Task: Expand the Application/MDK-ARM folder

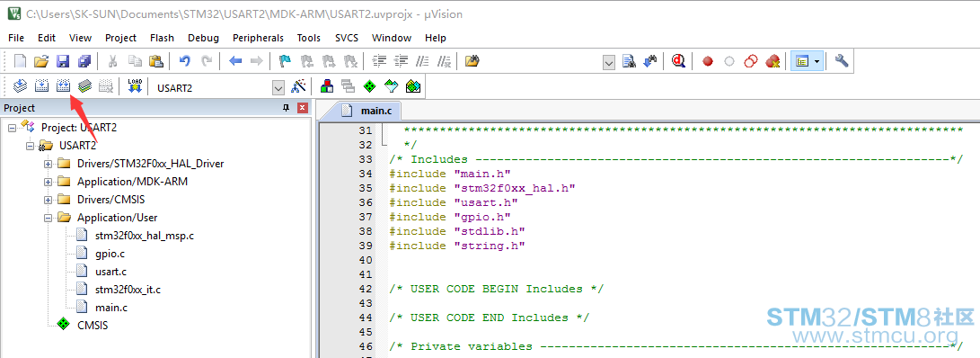Action: click(x=48, y=182)
